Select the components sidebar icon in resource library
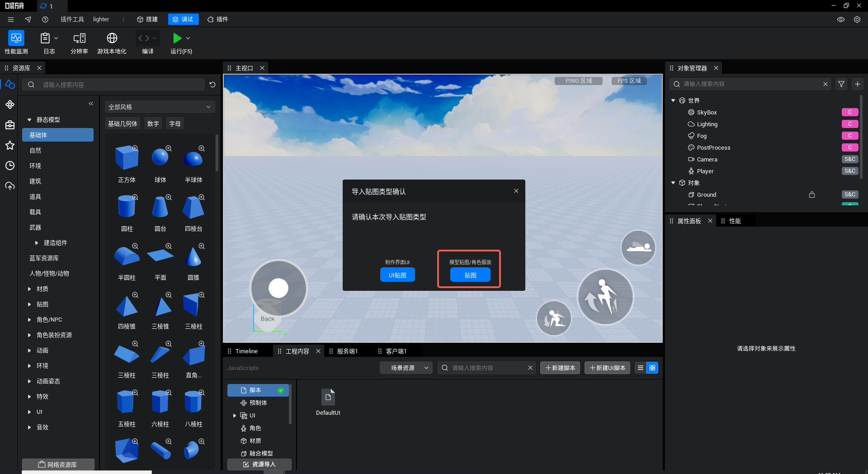The image size is (868, 474). point(10,104)
